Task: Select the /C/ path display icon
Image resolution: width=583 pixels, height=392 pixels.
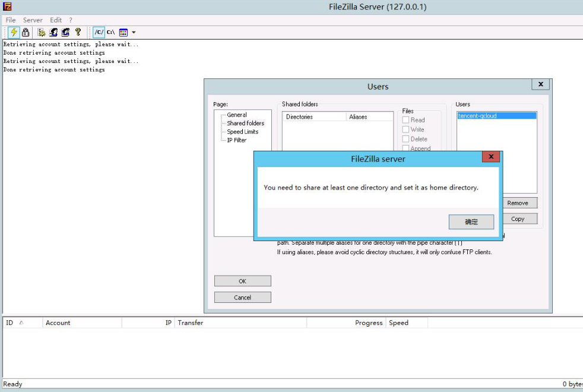Action: coord(99,32)
